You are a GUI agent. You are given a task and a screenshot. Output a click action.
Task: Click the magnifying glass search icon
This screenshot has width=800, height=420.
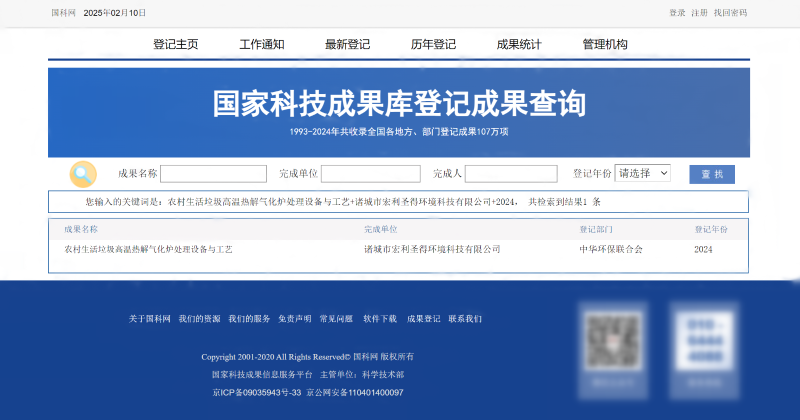click(83, 174)
